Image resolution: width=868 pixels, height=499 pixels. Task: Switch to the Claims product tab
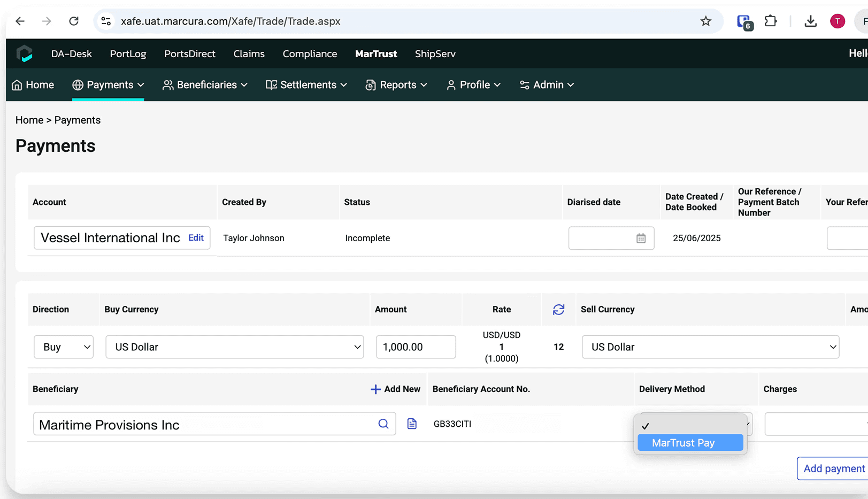(249, 54)
